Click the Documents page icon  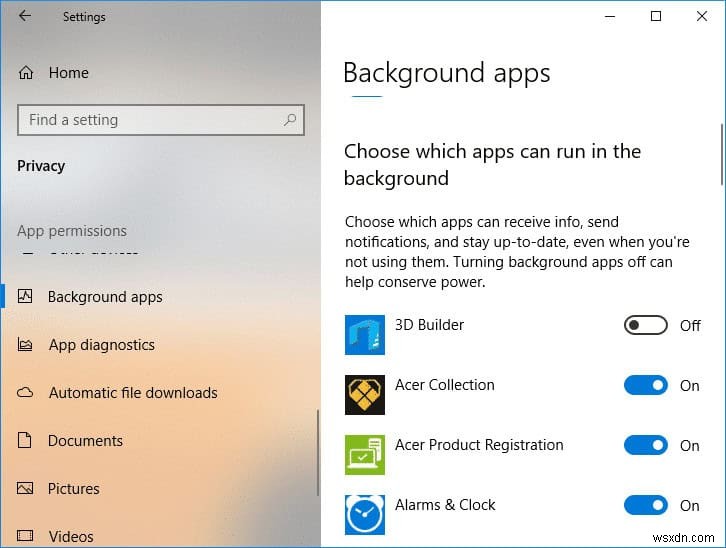pyautogui.click(x=25, y=440)
